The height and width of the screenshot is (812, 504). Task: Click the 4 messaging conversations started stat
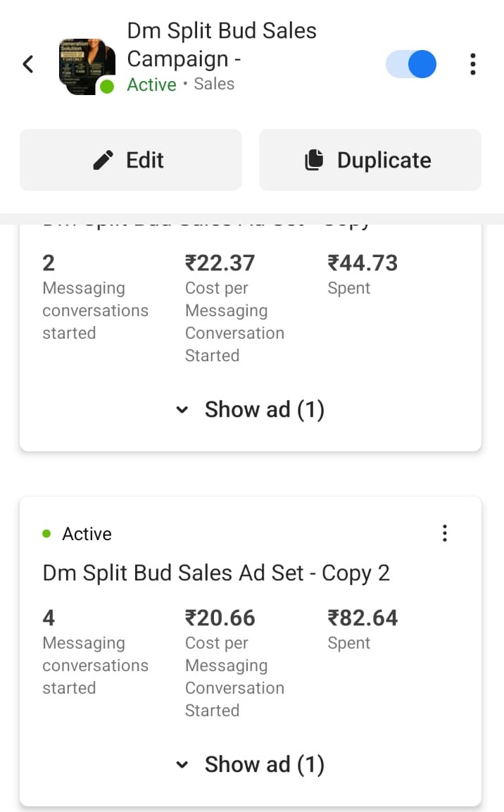tap(49, 618)
